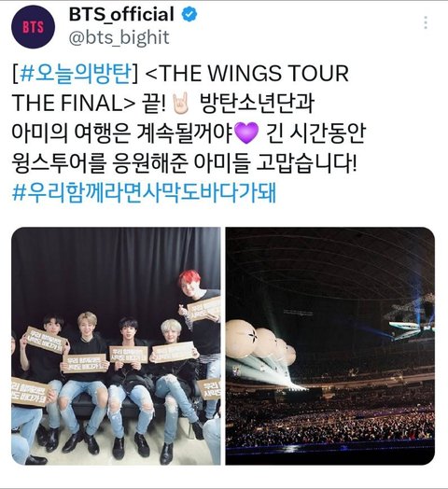Open the left photo of members holding signs
This screenshot has height=489, width=448.
click(x=116, y=346)
